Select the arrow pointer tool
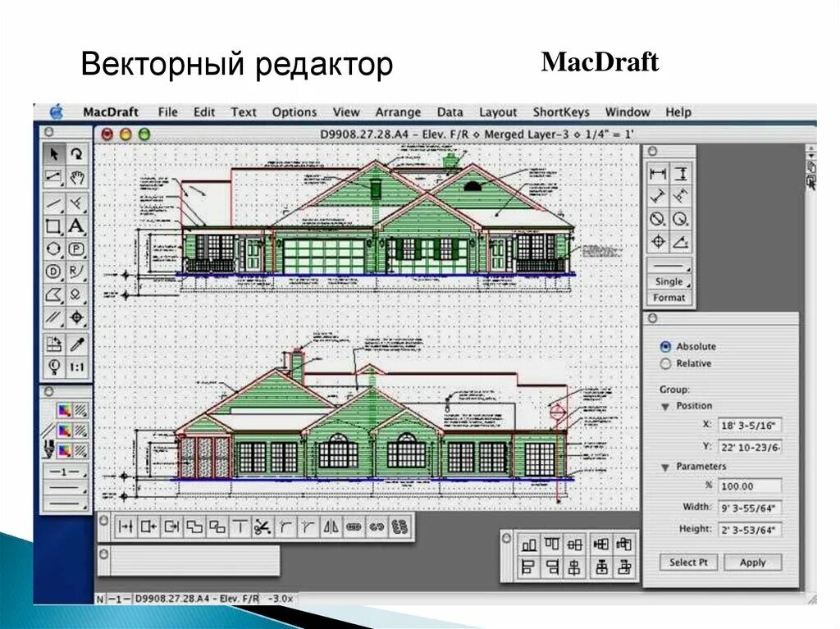Viewport: 840px width, 629px height. tap(54, 155)
